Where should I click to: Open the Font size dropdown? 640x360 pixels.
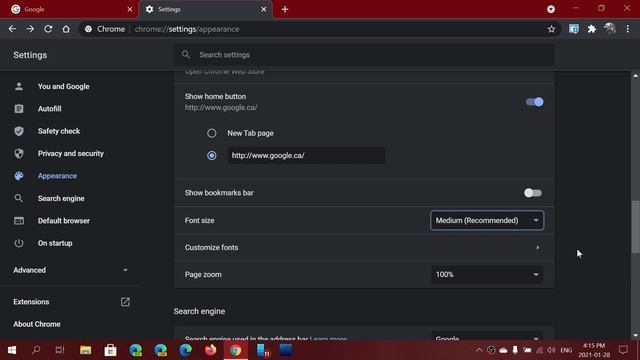(487, 220)
